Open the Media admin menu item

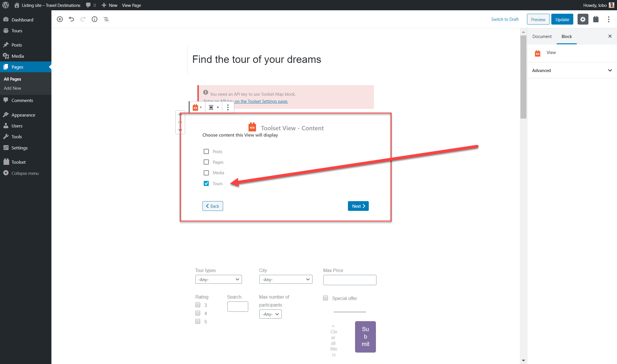point(18,56)
